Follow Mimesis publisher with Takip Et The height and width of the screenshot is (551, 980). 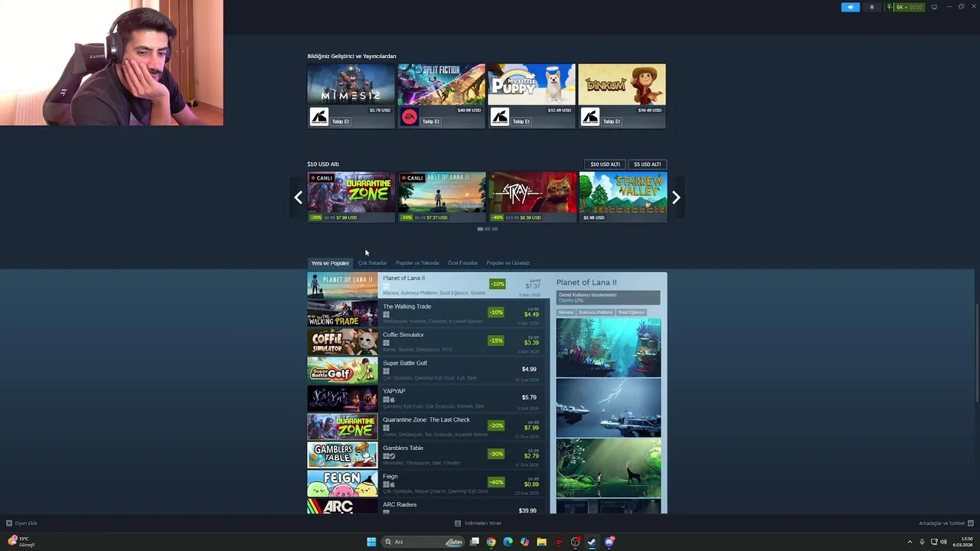point(341,122)
